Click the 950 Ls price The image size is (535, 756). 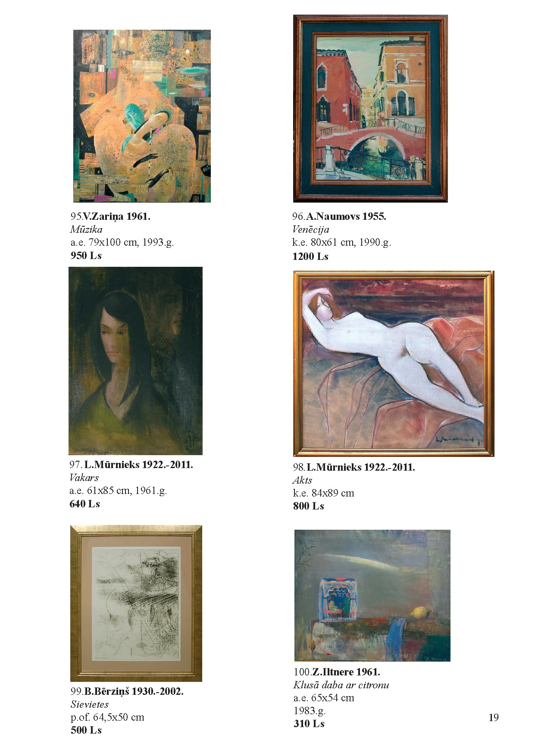coord(86,256)
